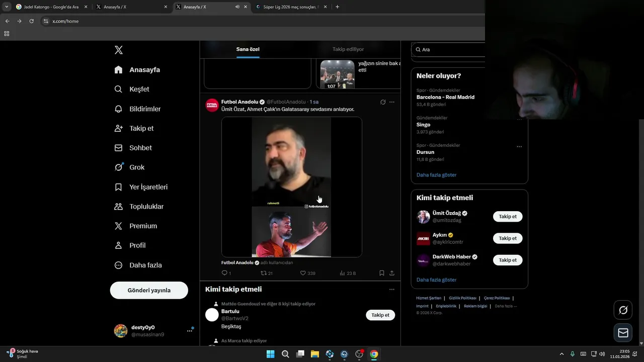Open the Singo trending topic
The height and width of the screenshot is (362, 644).
click(x=424, y=125)
